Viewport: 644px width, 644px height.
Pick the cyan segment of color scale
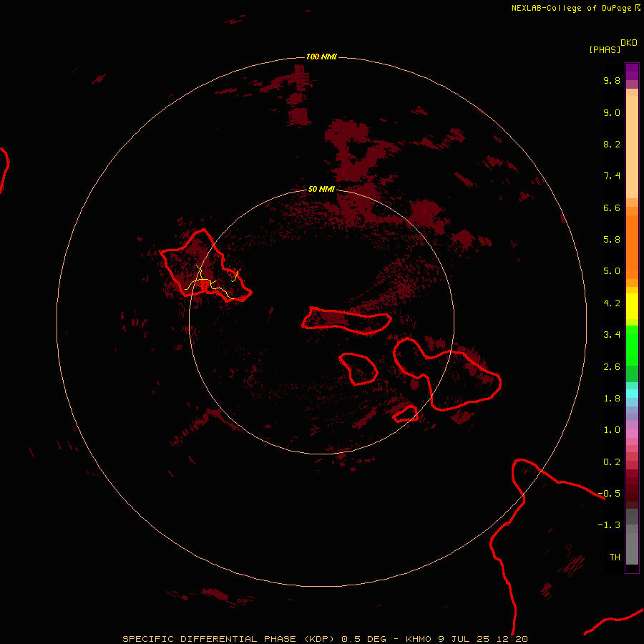(632, 394)
